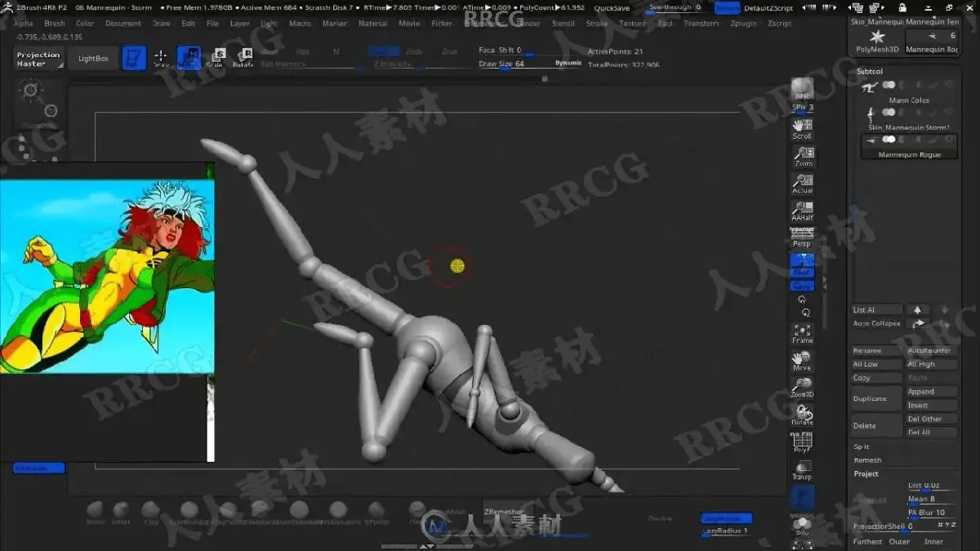Open the Brush menu
This screenshot has width=980, height=551.
click(x=55, y=24)
